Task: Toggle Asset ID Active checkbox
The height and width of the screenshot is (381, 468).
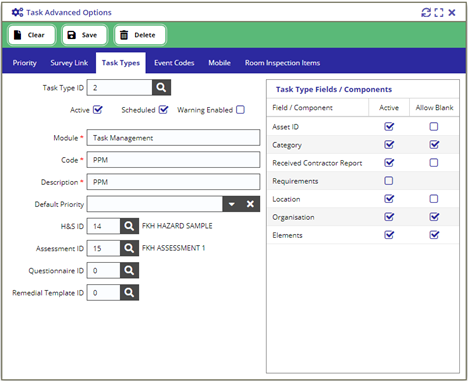Action: [x=389, y=126]
